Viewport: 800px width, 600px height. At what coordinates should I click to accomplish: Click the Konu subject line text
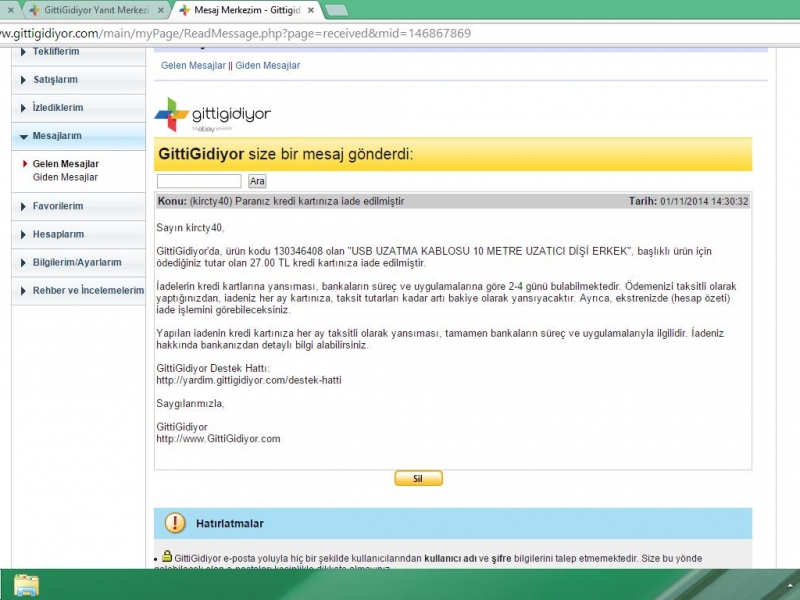click(281, 202)
